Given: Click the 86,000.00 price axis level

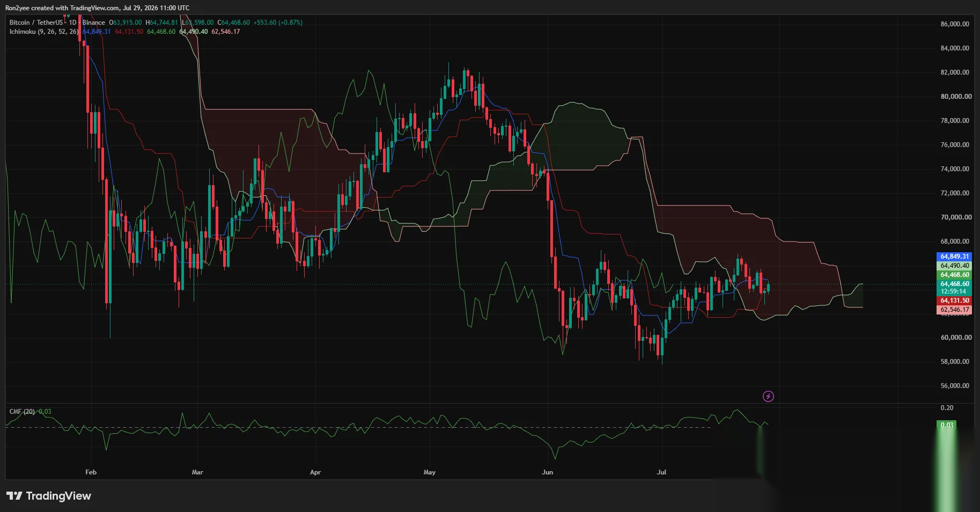Looking at the screenshot, I should (955, 24).
